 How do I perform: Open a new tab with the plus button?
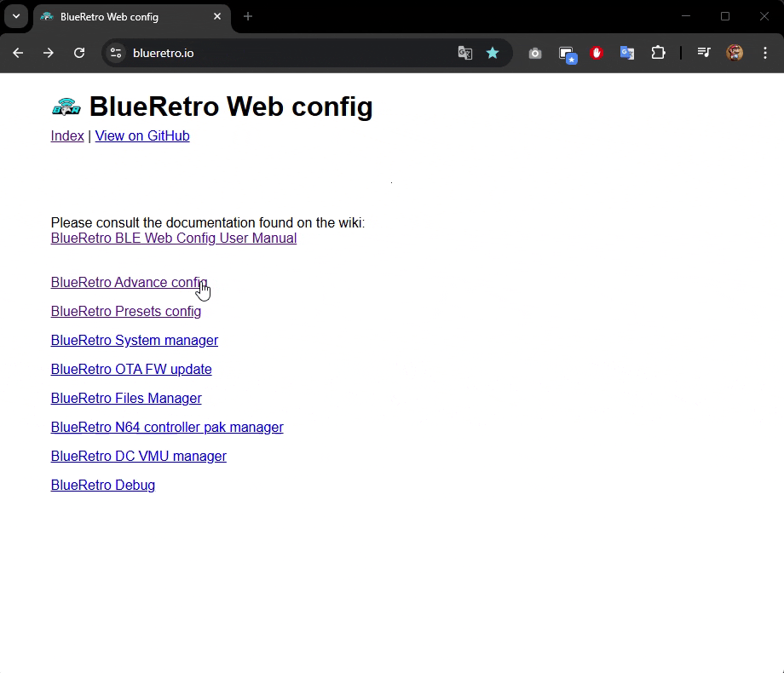tap(248, 16)
